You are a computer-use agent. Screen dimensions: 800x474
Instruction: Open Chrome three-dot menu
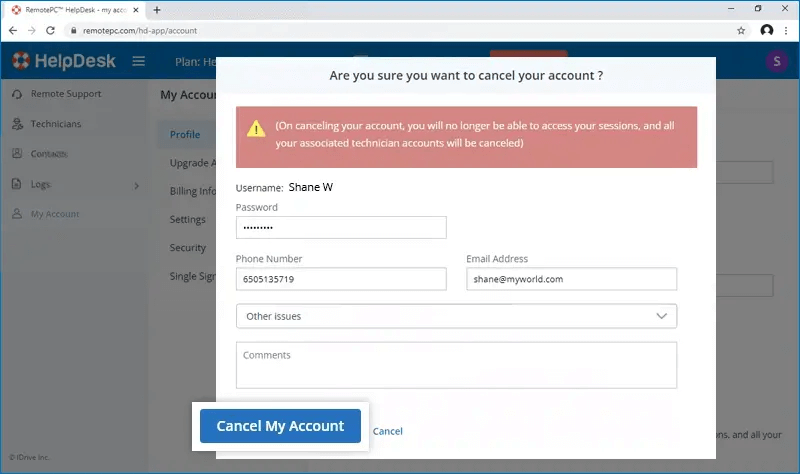click(x=787, y=31)
